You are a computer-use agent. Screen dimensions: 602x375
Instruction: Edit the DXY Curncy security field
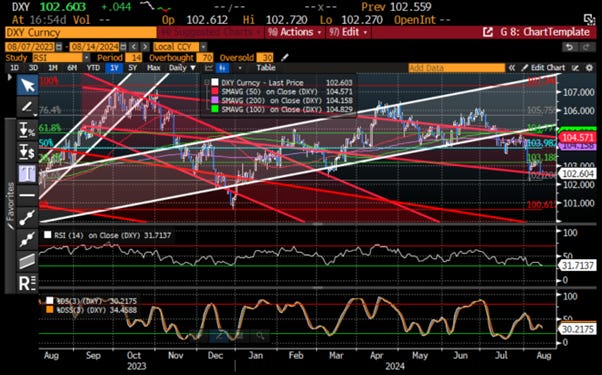(x=81, y=32)
